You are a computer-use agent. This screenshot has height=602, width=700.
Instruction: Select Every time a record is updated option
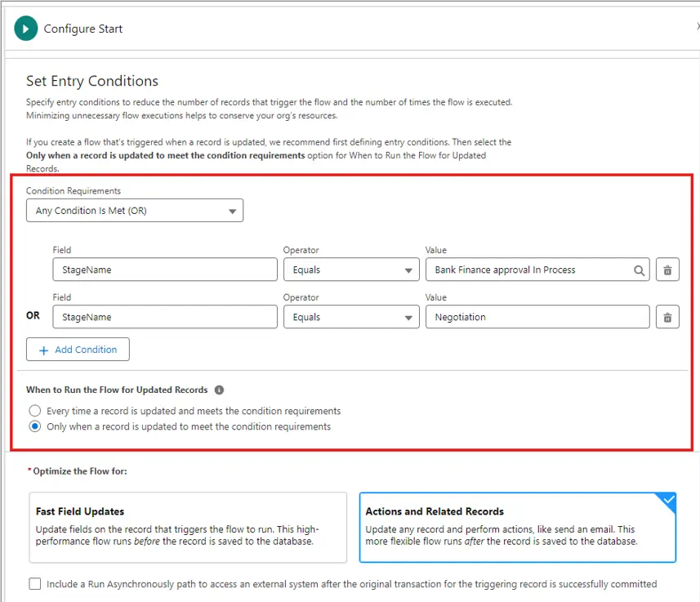34,411
